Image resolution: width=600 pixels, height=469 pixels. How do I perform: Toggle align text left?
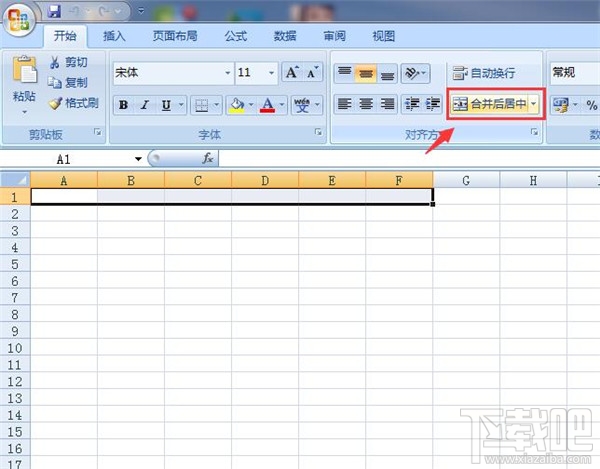click(x=344, y=104)
